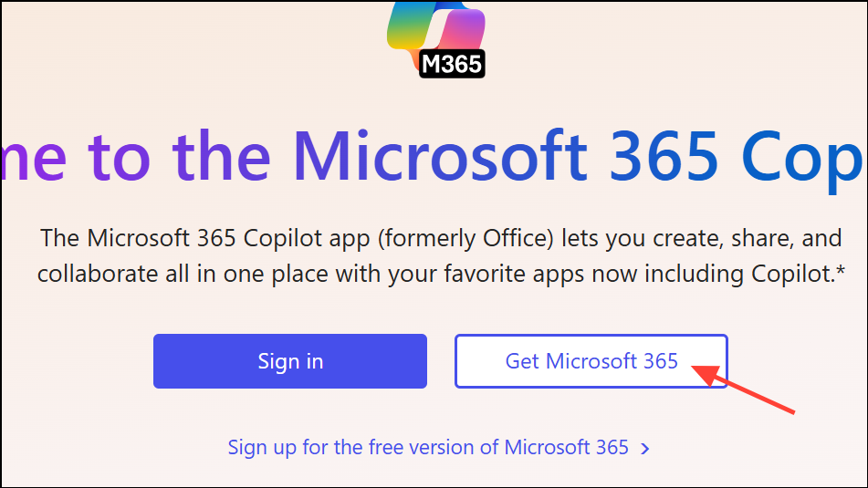
Task: Click the asterisk after "including Copilot."
Action: [839, 270]
